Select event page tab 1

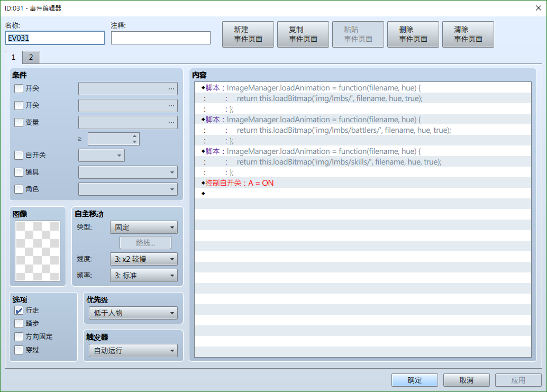tap(14, 58)
